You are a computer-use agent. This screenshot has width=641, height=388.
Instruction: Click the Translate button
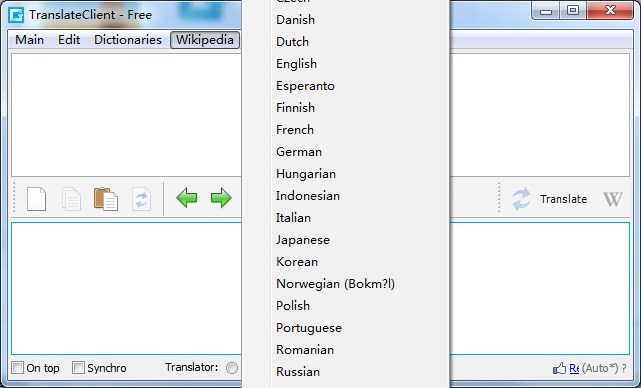(550, 199)
